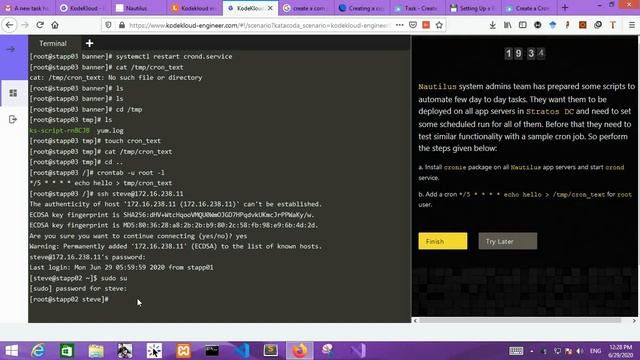Select the Terminal tab
Screen dimensions: 640x360
click(53, 43)
